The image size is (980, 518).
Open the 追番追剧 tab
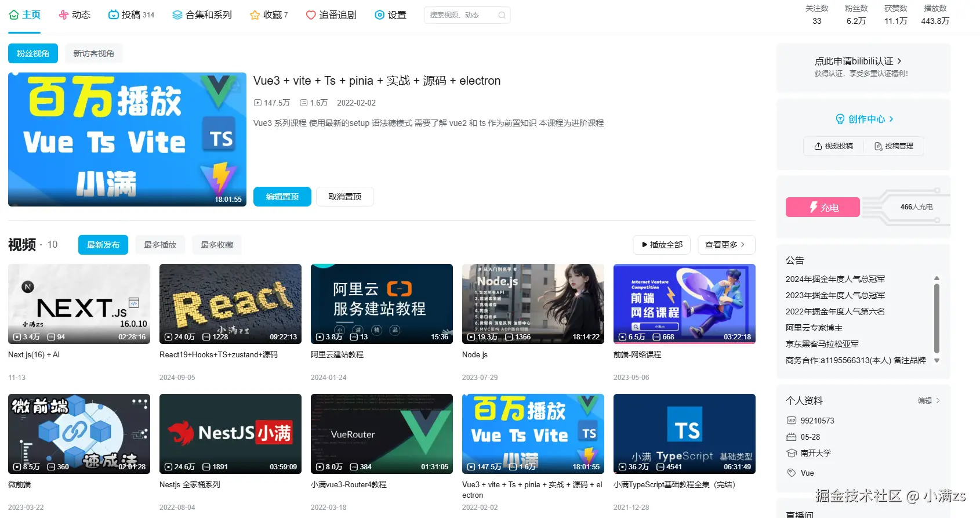coord(331,15)
